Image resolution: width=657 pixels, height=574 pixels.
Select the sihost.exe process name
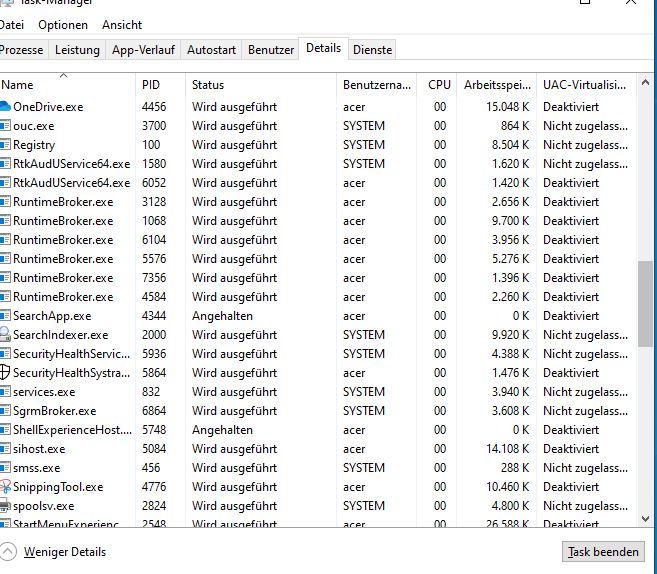click(39, 449)
